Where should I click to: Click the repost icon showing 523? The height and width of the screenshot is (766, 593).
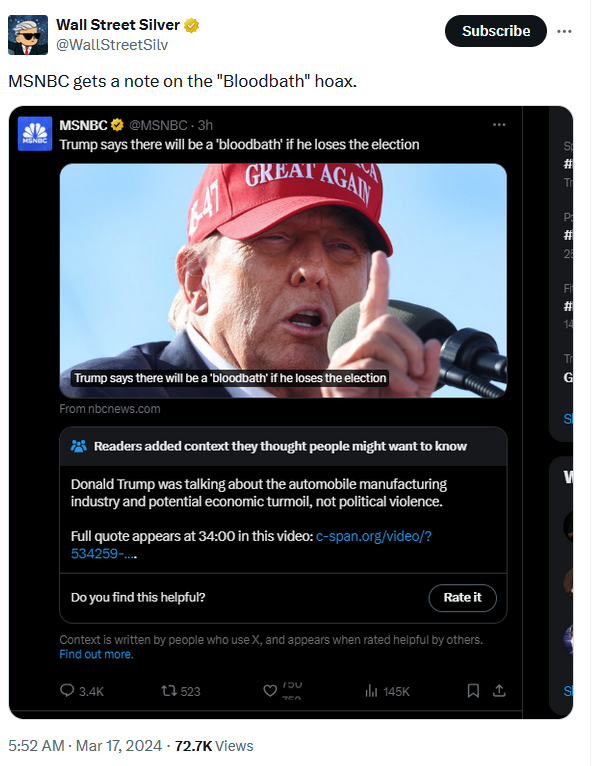tap(169, 690)
